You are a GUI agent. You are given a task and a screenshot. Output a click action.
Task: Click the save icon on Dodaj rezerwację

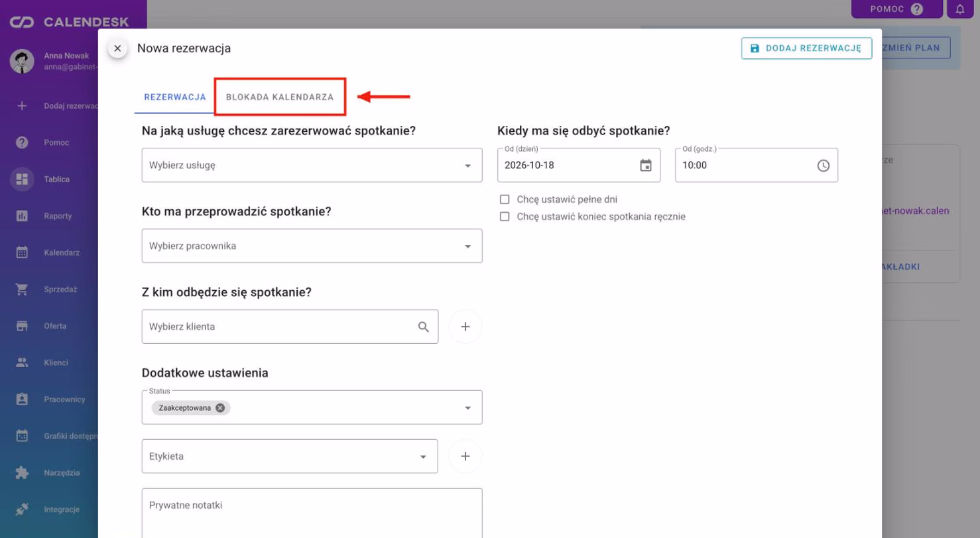click(x=755, y=48)
